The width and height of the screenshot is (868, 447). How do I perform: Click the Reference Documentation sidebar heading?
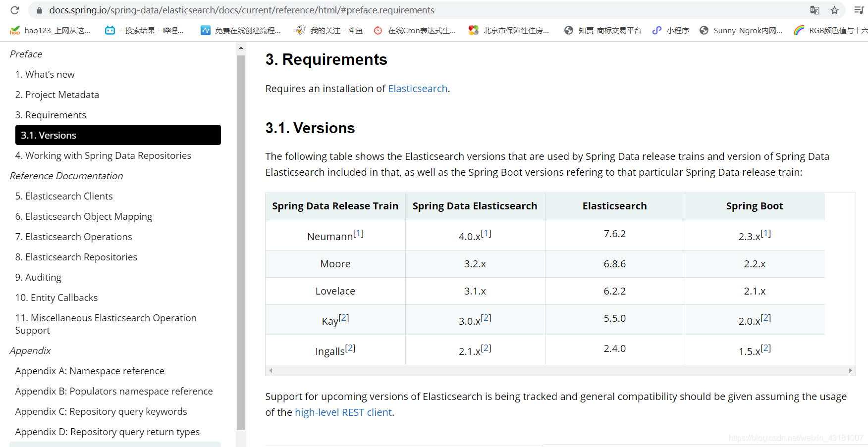click(66, 176)
